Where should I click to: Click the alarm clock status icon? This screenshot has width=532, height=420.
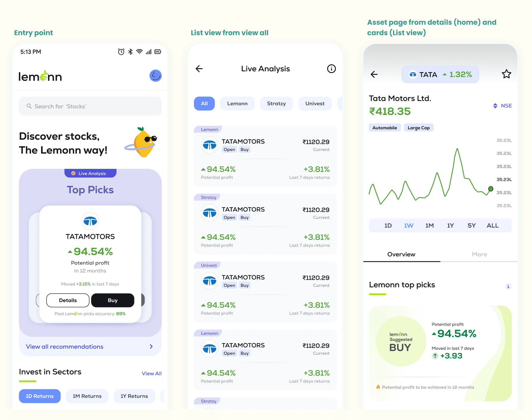click(x=121, y=52)
